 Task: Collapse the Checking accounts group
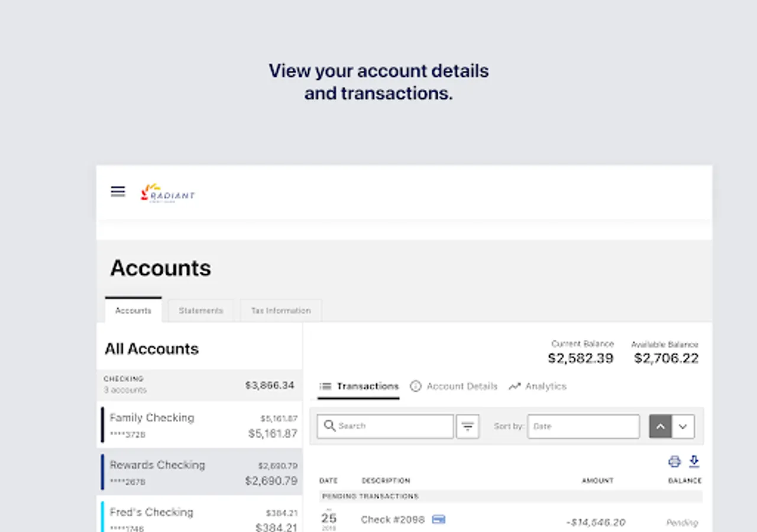point(199,385)
